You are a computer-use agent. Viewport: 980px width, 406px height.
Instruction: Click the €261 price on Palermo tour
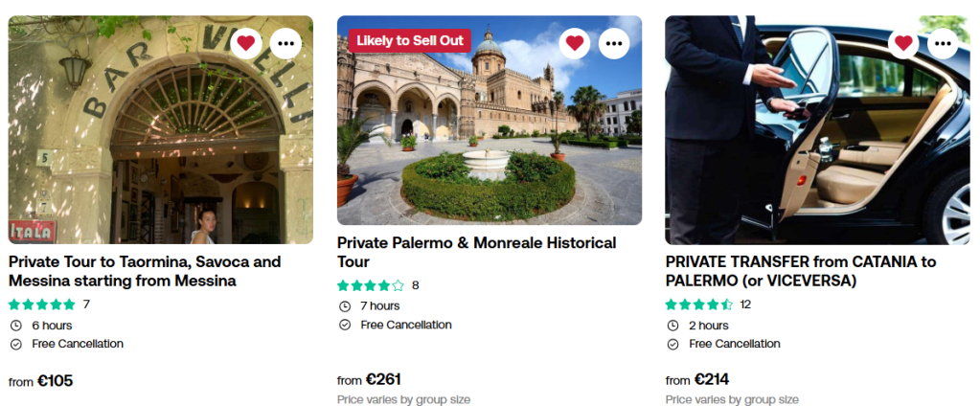click(x=383, y=379)
